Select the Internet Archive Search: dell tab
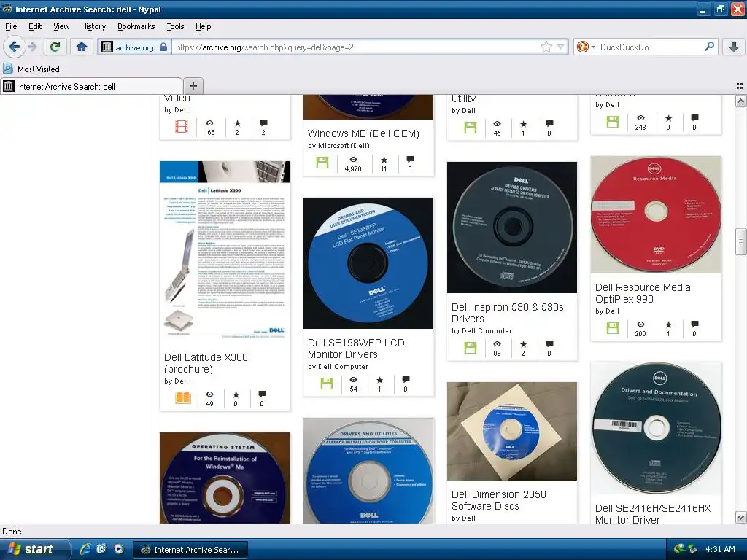The image size is (747, 560). pos(91,86)
